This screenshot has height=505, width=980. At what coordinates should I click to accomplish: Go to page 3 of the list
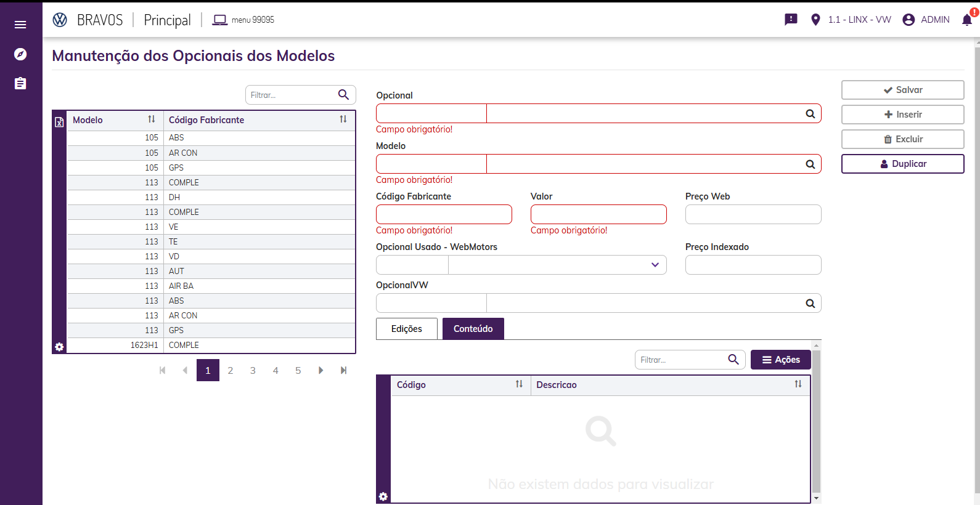(253, 371)
